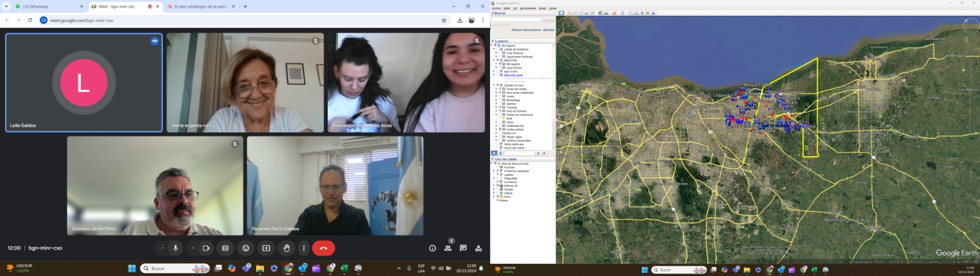Expand the Zonas Ind Varela folder
The width and height of the screenshot is (980, 276).
(x=497, y=89)
